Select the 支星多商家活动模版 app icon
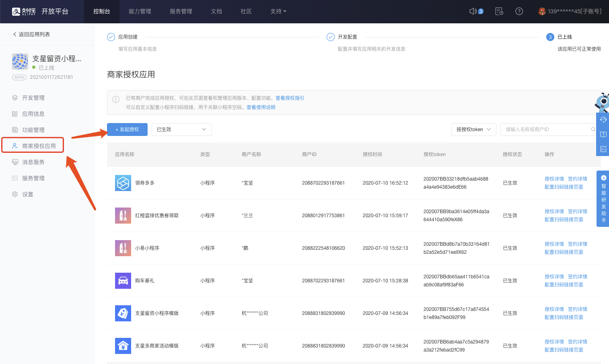The image size is (609, 364). 123,346
